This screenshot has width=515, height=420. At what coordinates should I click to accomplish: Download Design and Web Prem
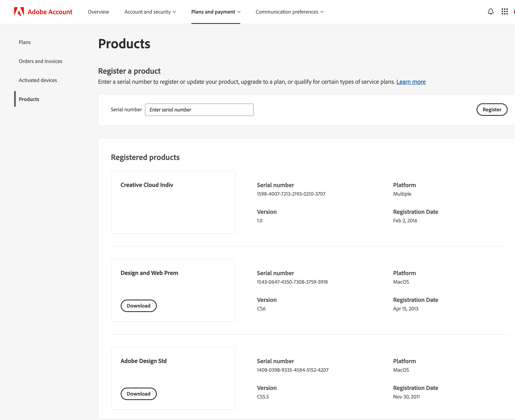(139, 306)
